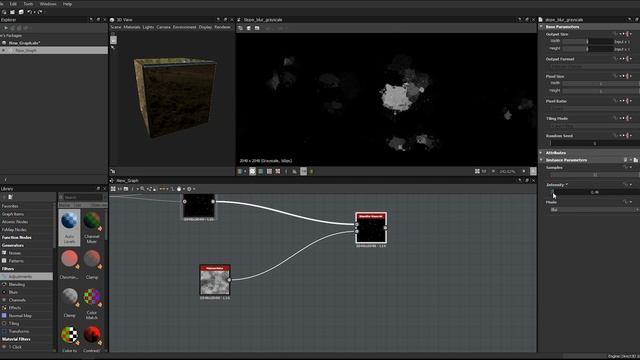
Task: Select the New_Graph.sbs package in Explorer
Action: 24,43
